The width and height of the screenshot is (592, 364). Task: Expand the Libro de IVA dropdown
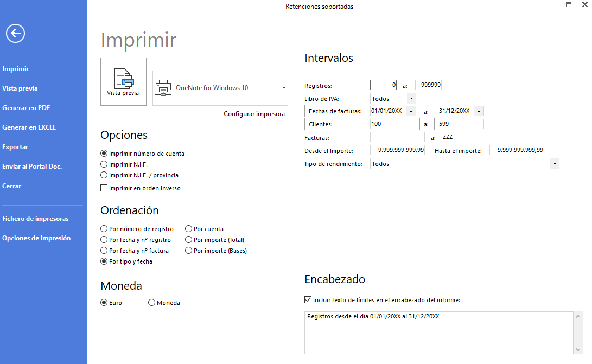411,99
